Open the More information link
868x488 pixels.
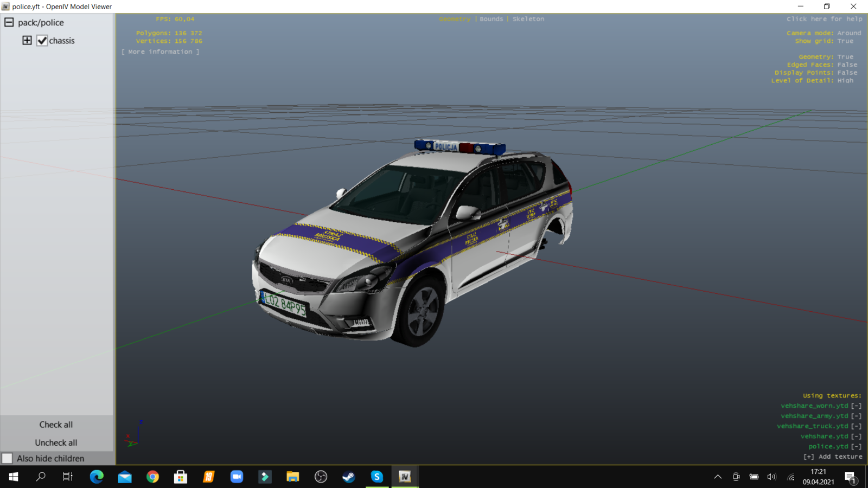click(x=160, y=52)
